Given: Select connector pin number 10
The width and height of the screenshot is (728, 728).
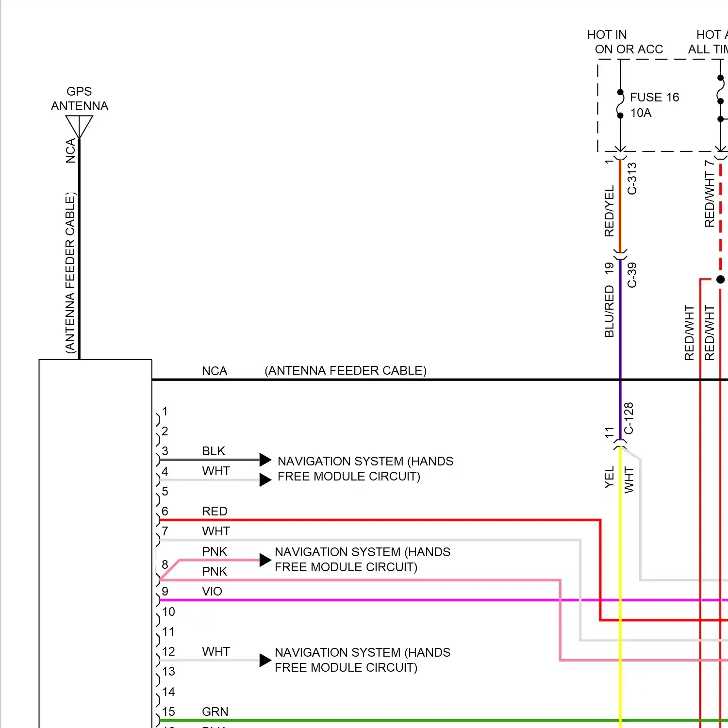Looking at the screenshot, I should 168,612.
